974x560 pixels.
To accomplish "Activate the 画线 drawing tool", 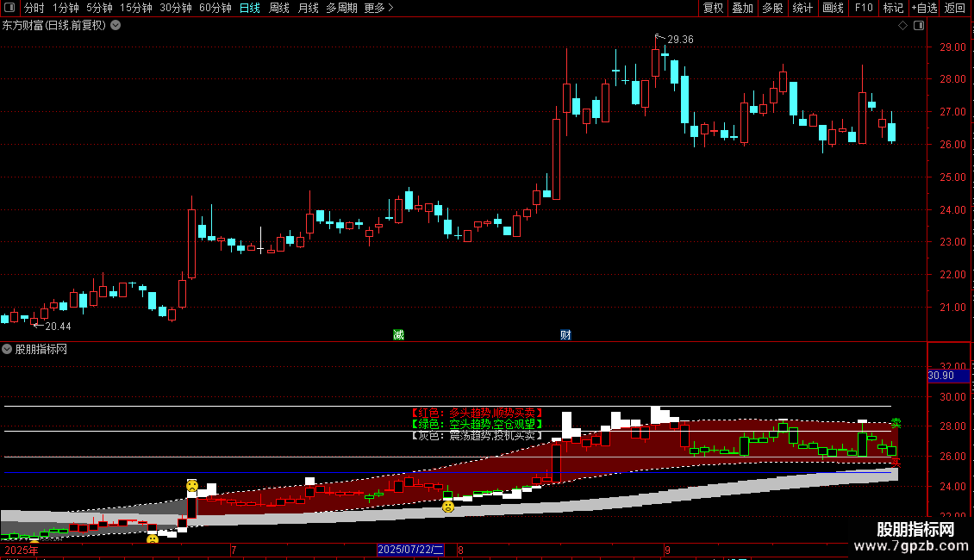I will coord(833,8).
